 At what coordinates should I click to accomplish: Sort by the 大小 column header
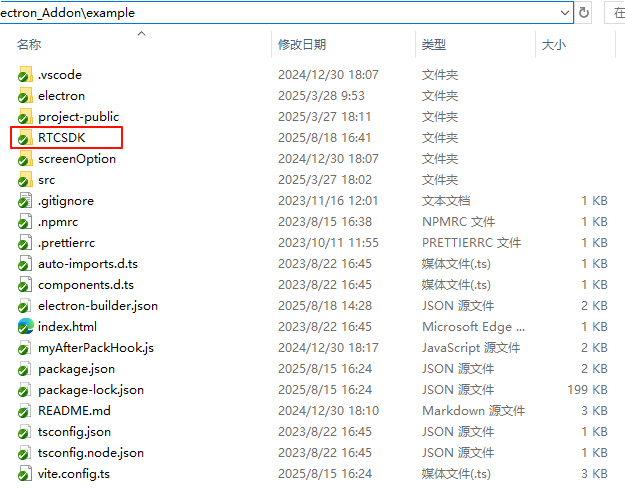point(553,45)
